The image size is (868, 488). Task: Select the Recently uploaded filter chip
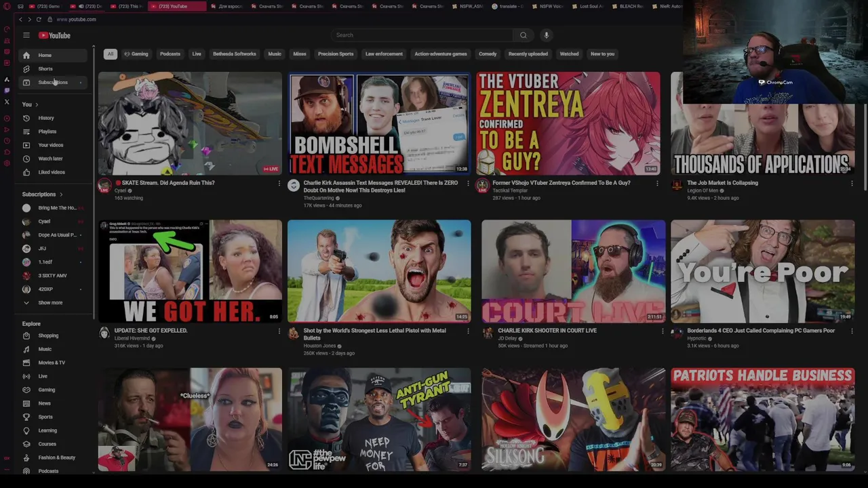pos(528,54)
